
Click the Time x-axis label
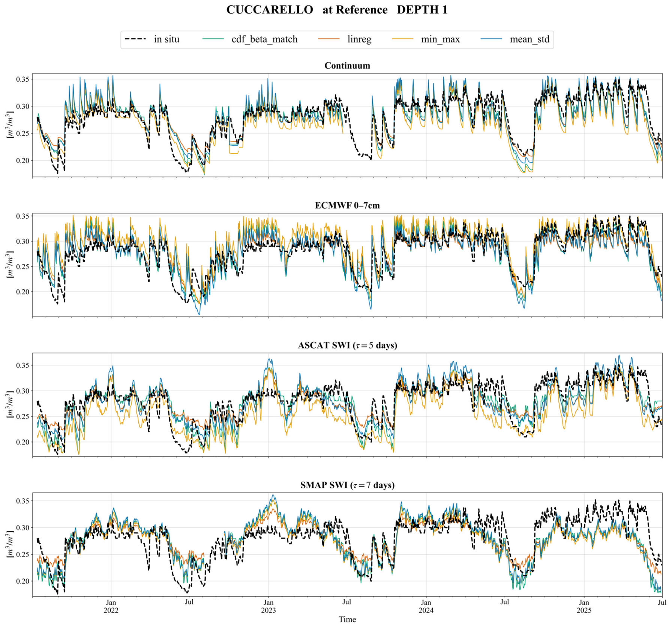347,620
